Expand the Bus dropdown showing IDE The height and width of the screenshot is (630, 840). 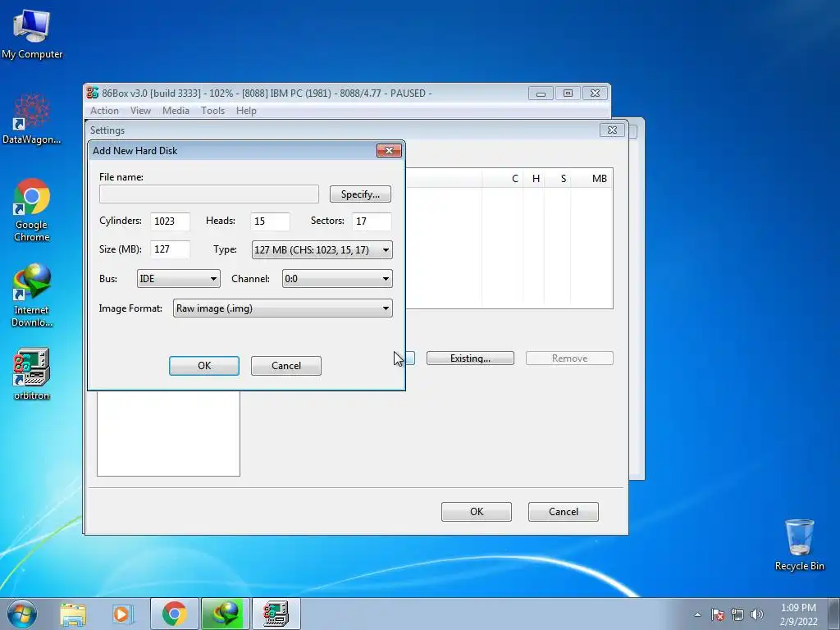click(x=178, y=279)
